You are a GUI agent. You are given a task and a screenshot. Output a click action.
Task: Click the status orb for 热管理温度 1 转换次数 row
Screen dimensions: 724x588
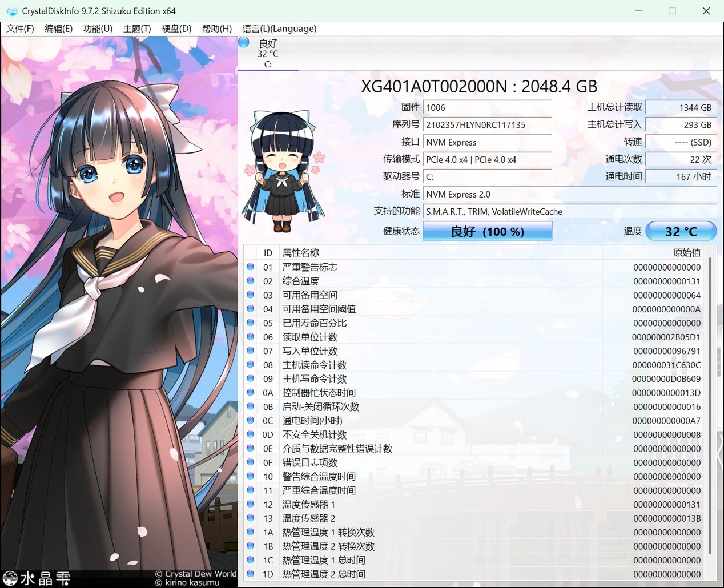[250, 532]
